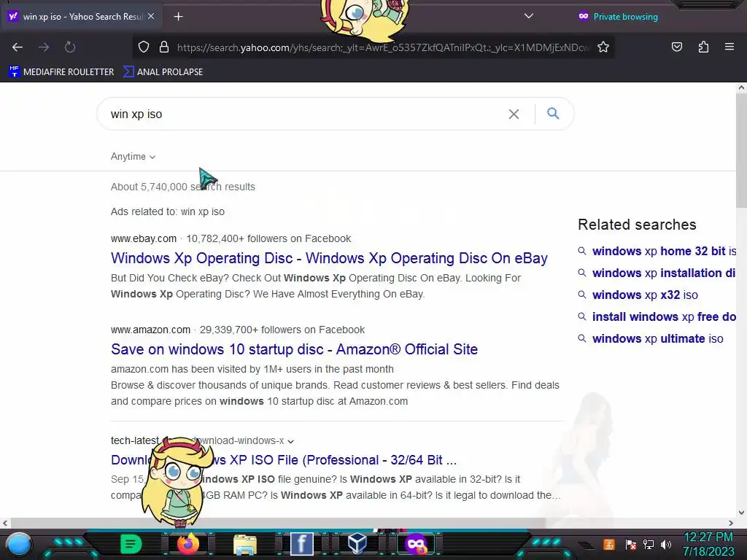Screen dimensions: 747x560
Task: Submit search with magnifier icon
Action: coord(553,113)
